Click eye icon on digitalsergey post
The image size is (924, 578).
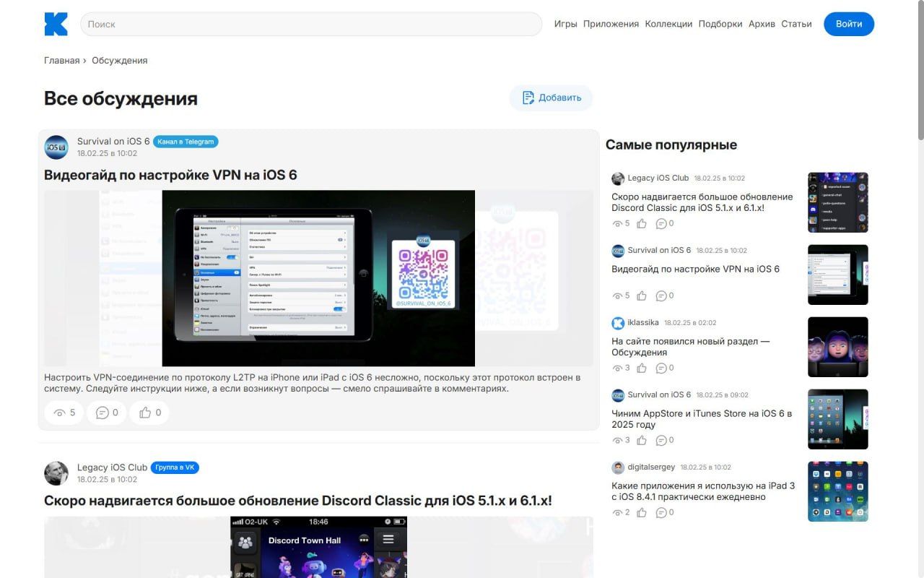click(x=617, y=513)
